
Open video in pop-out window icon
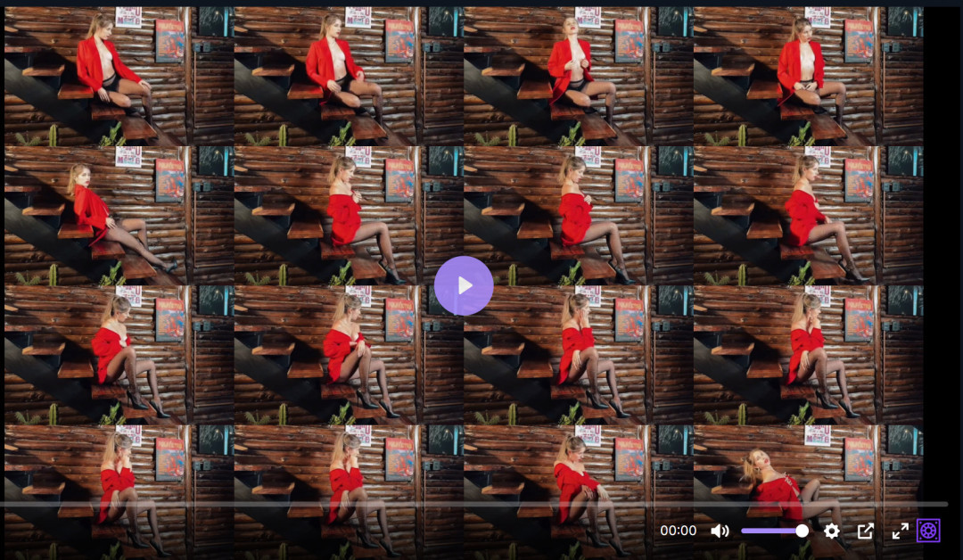point(865,531)
